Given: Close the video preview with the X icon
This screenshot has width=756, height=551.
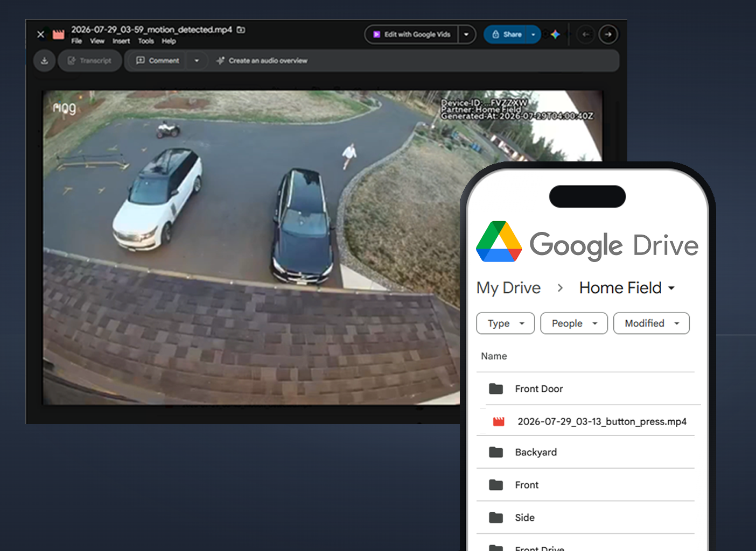Looking at the screenshot, I should tap(40, 34).
